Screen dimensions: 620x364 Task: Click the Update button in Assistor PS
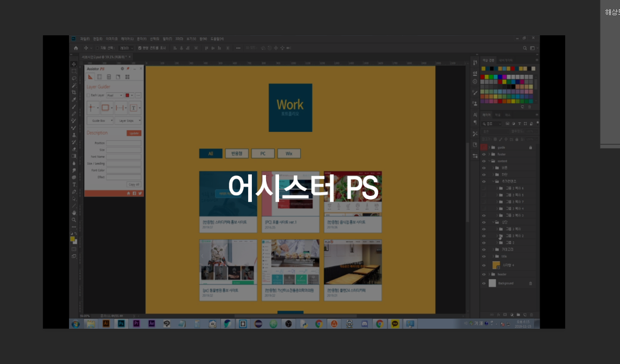point(134,133)
